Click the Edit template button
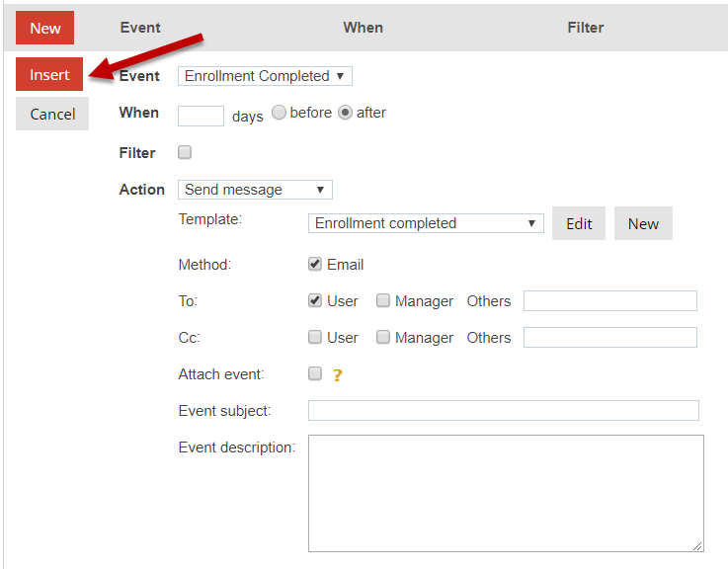The height and width of the screenshot is (569, 728). click(x=579, y=223)
